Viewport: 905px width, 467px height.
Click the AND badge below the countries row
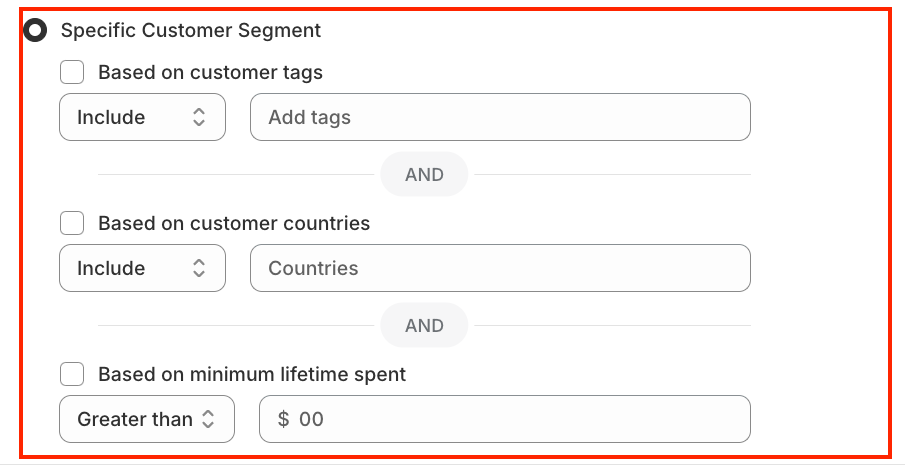pos(424,325)
